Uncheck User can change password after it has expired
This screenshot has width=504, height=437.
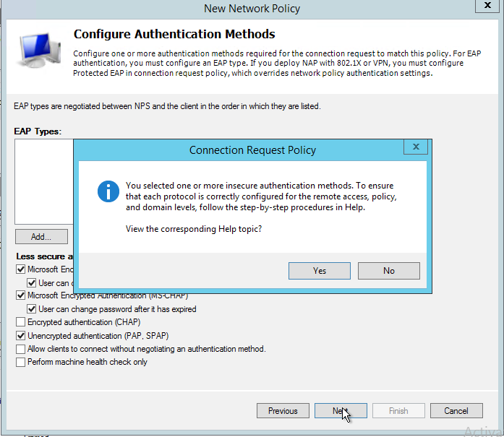[x=32, y=309]
